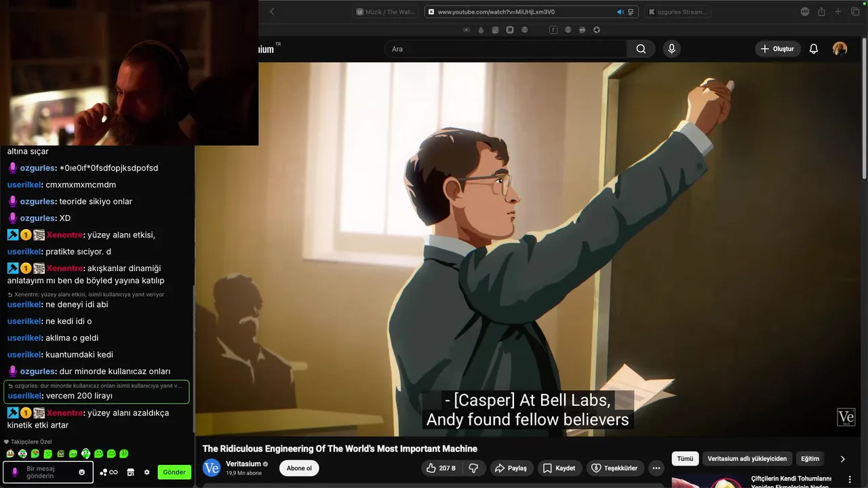Image resolution: width=868 pixels, height=488 pixels.
Task: Open YouTube notifications bell
Action: (814, 49)
